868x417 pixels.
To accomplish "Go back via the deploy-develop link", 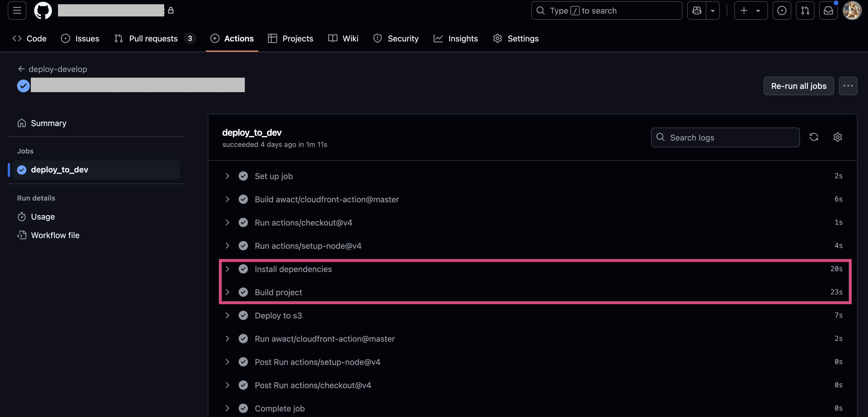I will point(58,69).
